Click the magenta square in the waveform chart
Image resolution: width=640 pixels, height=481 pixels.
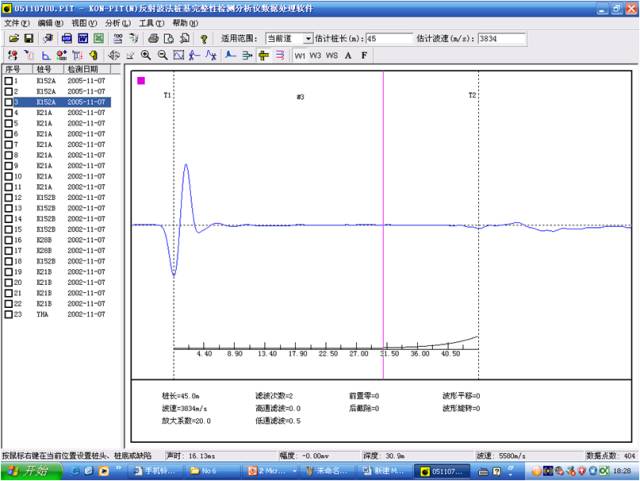(x=141, y=81)
